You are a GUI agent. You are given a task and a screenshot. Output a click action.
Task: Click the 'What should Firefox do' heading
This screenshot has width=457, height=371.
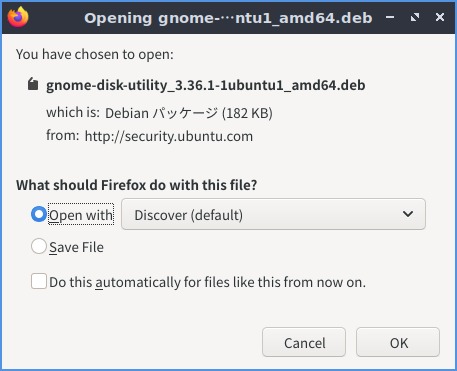[x=137, y=185]
